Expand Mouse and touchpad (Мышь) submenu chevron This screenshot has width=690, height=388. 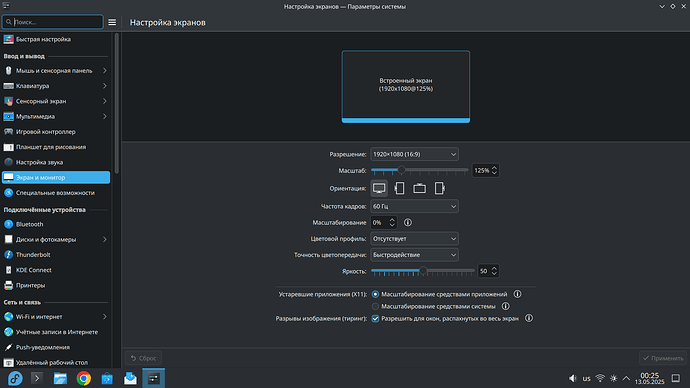(105, 70)
